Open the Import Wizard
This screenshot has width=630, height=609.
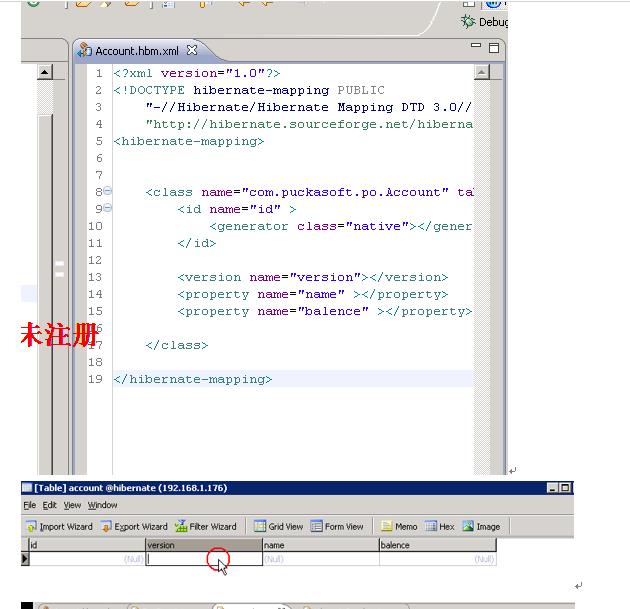(x=59, y=526)
